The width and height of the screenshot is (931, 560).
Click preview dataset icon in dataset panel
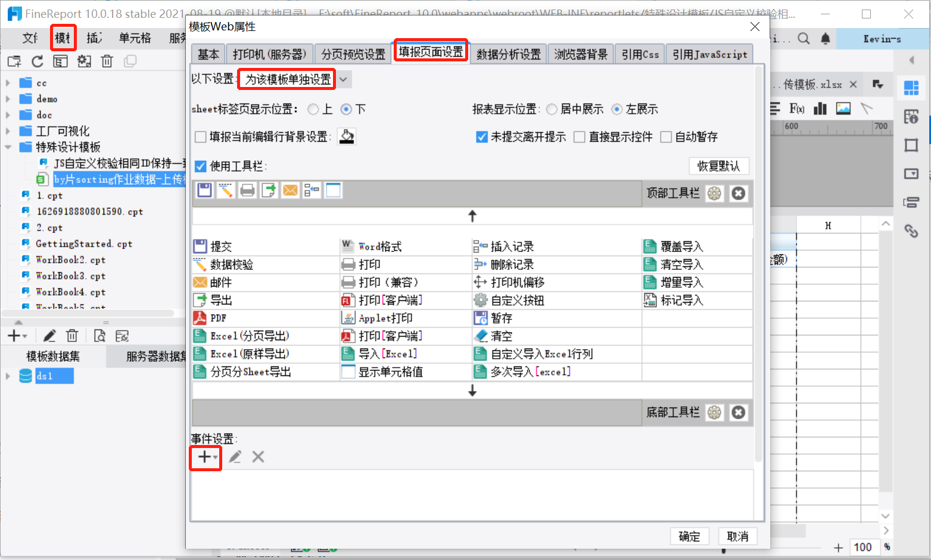coord(99,336)
